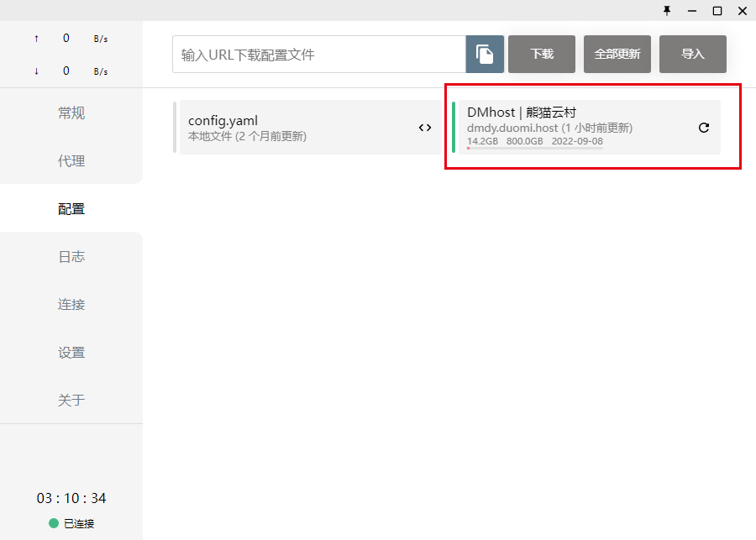Pin the window with the pushpin icon
Screen dimensions: 756x540
point(667,10)
